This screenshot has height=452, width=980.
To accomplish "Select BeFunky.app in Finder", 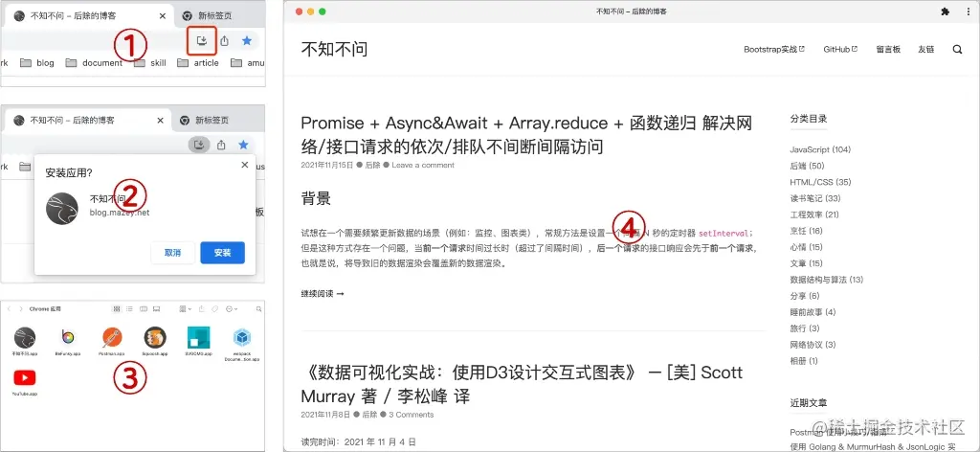I will 68,341.
